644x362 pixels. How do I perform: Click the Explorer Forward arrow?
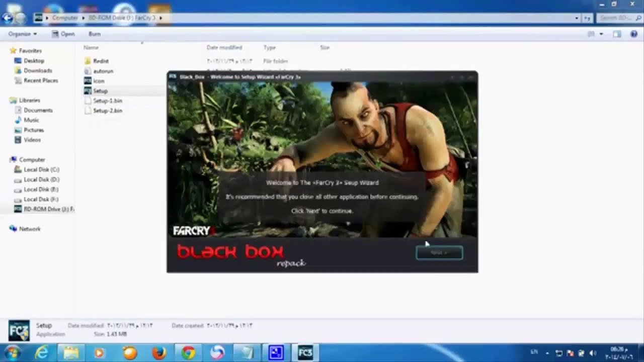(x=20, y=18)
